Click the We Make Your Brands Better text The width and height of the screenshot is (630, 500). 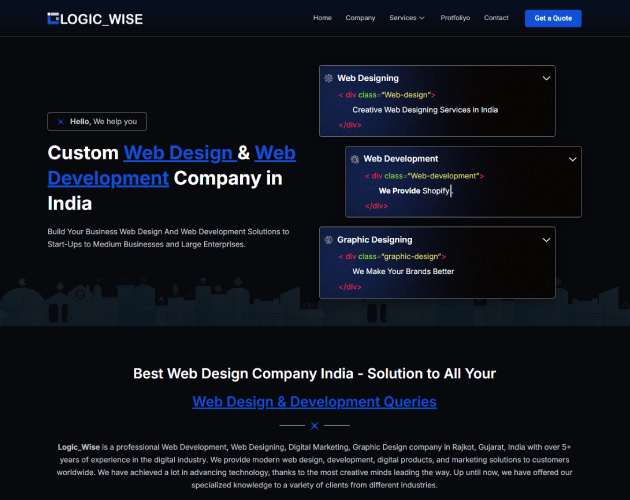coord(403,271)
